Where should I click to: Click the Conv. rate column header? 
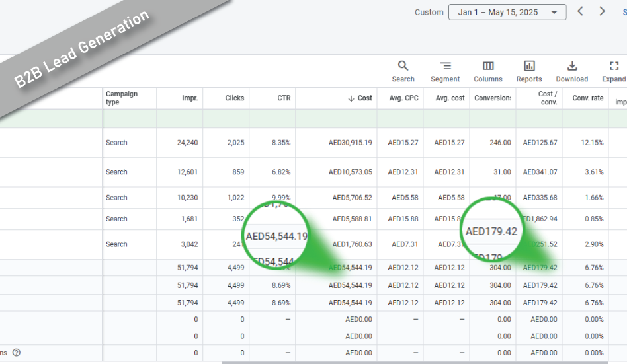coord(587,98)
